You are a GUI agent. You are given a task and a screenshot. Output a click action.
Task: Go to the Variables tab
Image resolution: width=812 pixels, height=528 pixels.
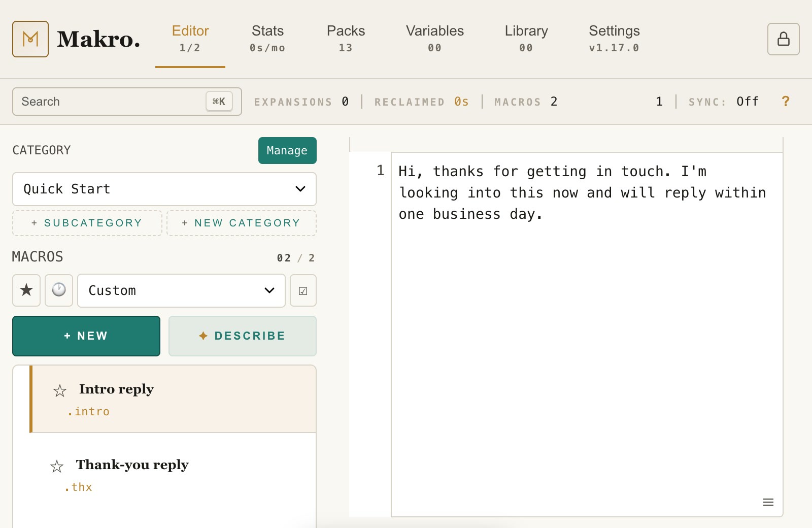(435, 39)
